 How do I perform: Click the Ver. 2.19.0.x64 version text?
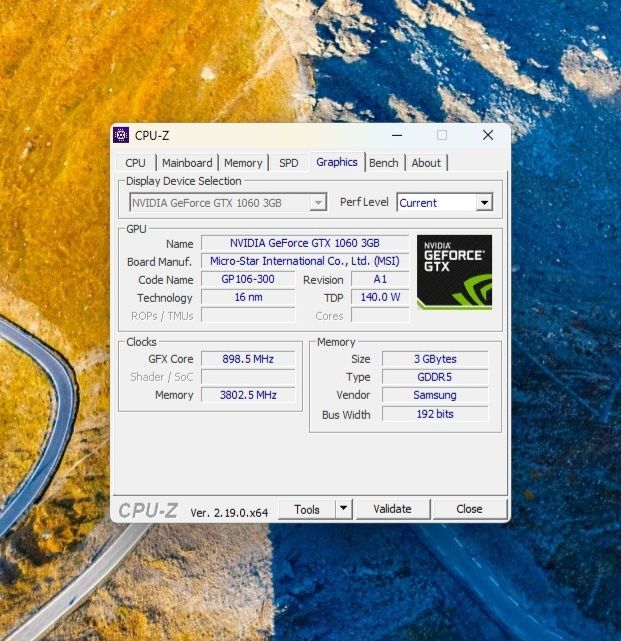[x=229, y=512]
